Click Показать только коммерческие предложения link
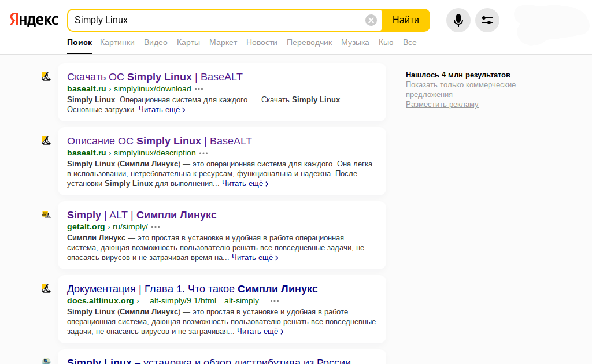 pos(461,90)
